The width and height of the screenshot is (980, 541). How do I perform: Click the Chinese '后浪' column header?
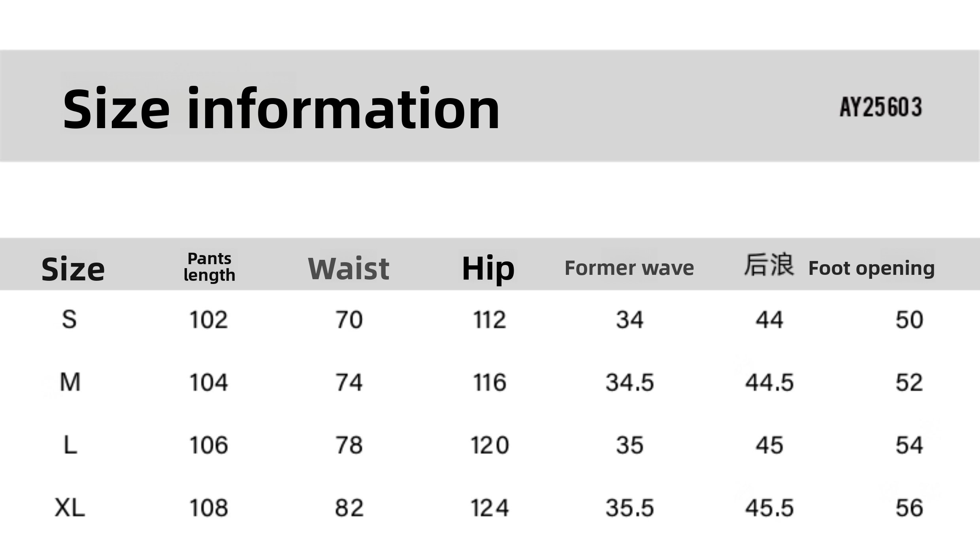[x=769, y=265]
